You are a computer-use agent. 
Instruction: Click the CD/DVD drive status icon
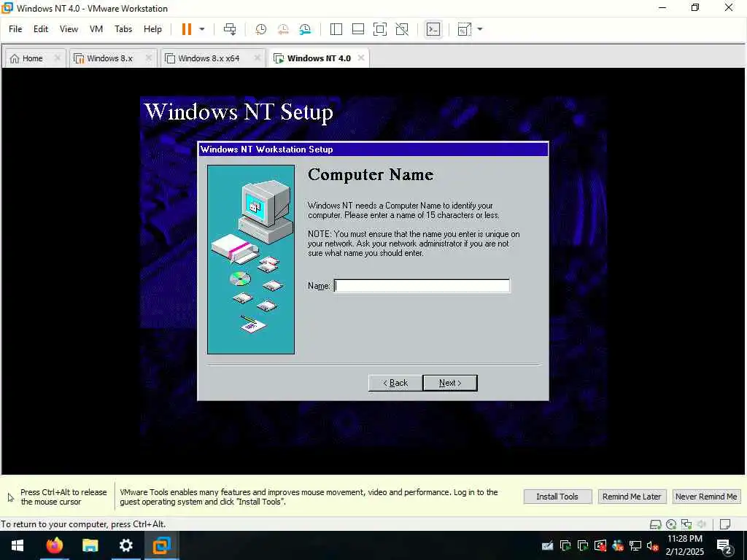coord(671,524)
